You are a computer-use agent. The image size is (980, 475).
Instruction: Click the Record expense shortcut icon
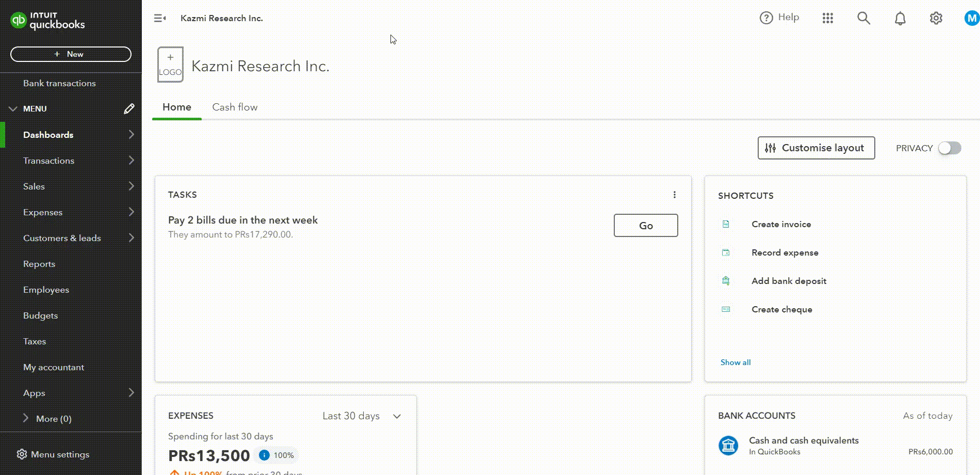pos(726,252)
